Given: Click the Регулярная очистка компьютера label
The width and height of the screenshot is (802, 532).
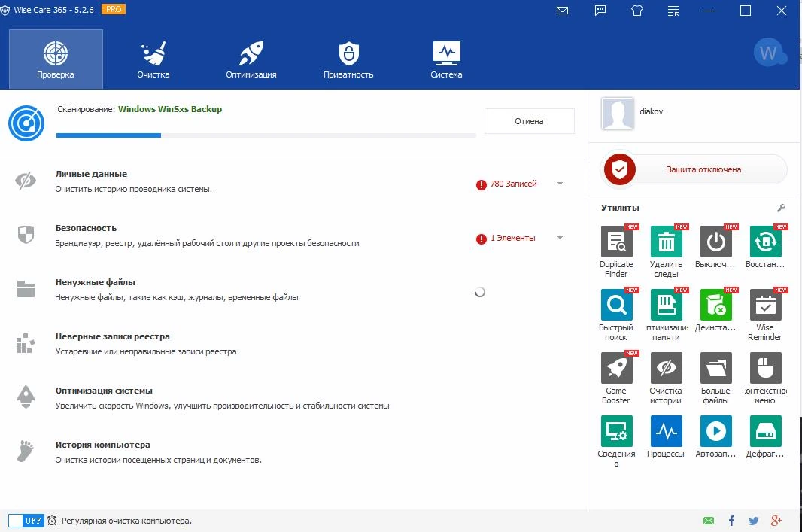Looking at the screenshot, I should pyautogui.click(x=126, y=521).
